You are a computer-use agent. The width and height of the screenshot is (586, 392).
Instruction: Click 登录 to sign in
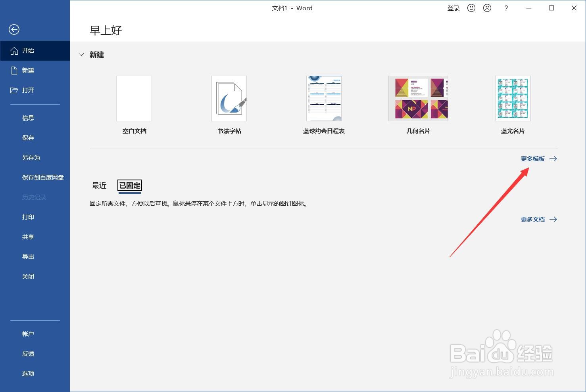[453, 8]
